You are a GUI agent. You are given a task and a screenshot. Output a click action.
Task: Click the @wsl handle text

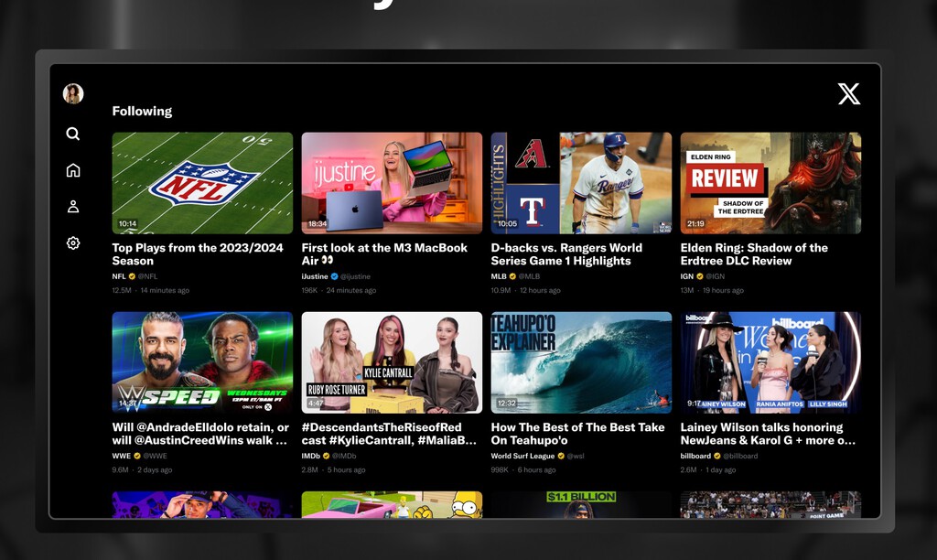coord(576,456)
